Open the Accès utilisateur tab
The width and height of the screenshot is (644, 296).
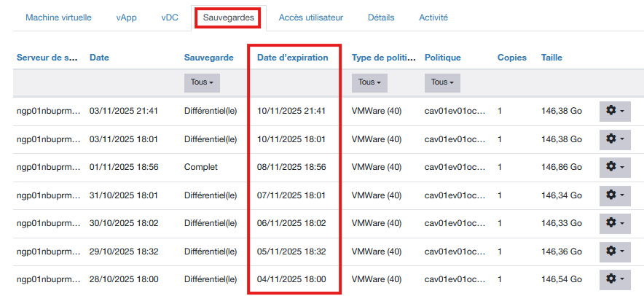(x=311, y=17)
